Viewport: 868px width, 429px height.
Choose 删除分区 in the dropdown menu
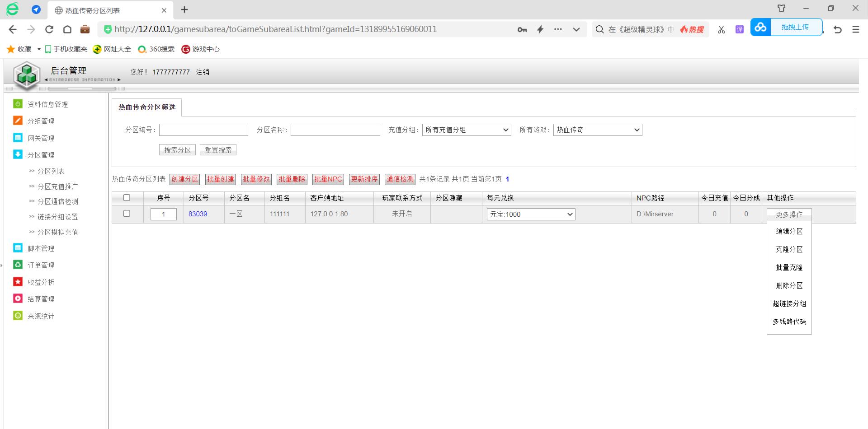tap(789, 285)
